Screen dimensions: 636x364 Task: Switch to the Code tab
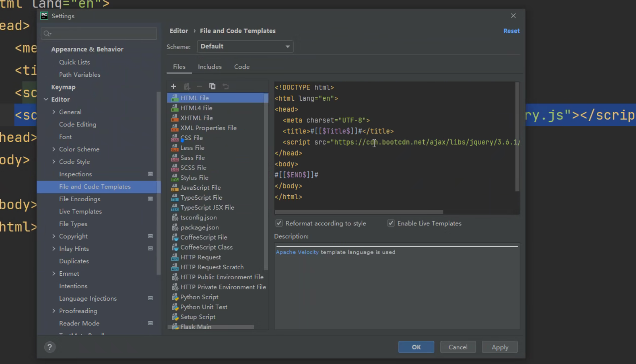(242, 67)
